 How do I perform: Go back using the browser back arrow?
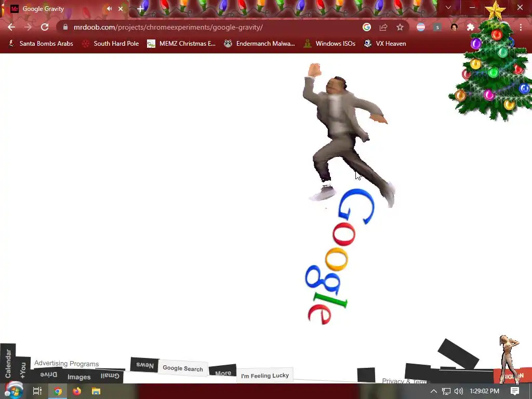coord(11,27)
